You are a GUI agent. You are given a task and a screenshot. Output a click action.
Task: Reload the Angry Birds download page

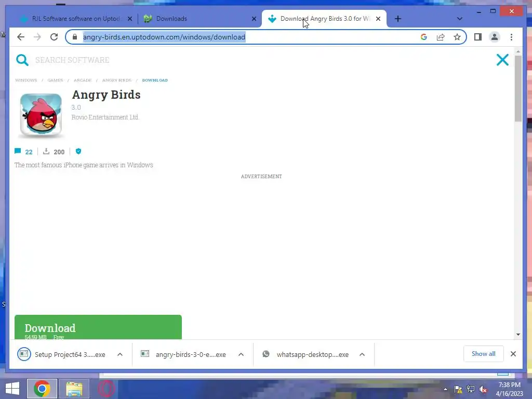coord(54,37)
